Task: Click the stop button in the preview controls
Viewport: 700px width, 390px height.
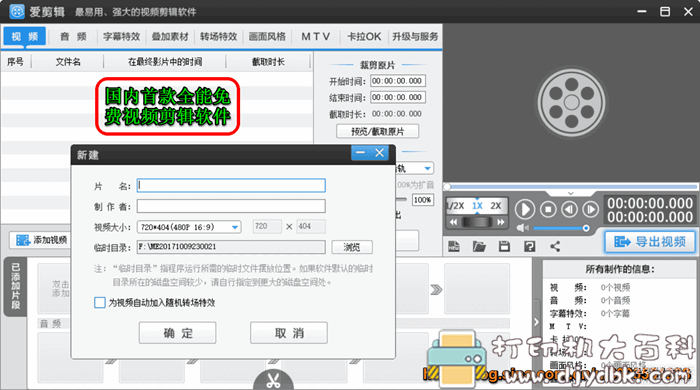Action: pyautogui.click(x=548, y=209)
